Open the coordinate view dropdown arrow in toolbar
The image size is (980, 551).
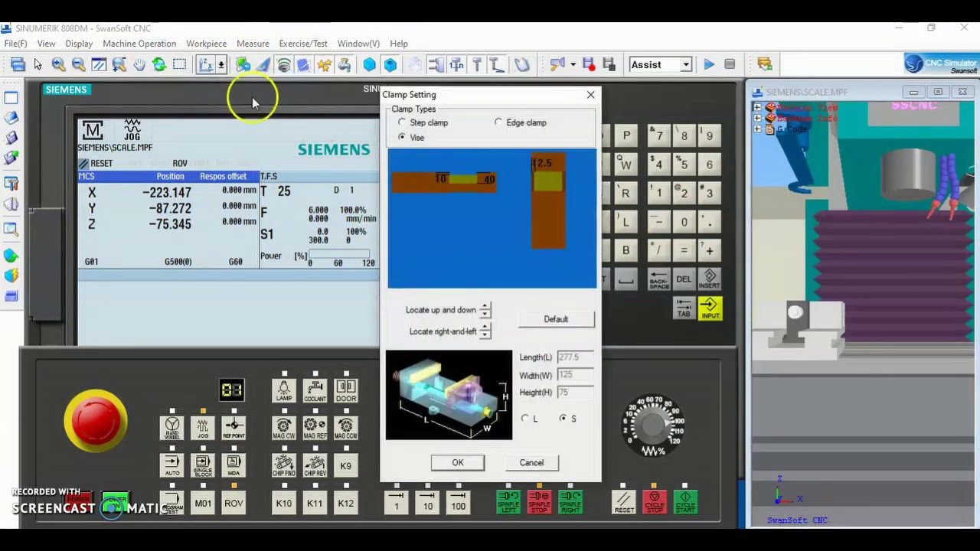[x=221, y=65]
